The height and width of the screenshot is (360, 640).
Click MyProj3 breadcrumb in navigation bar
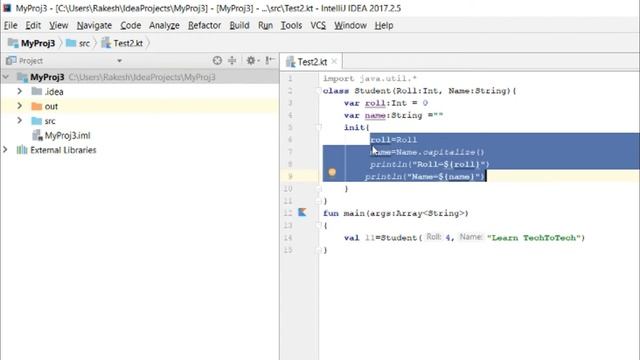[32, 43]
